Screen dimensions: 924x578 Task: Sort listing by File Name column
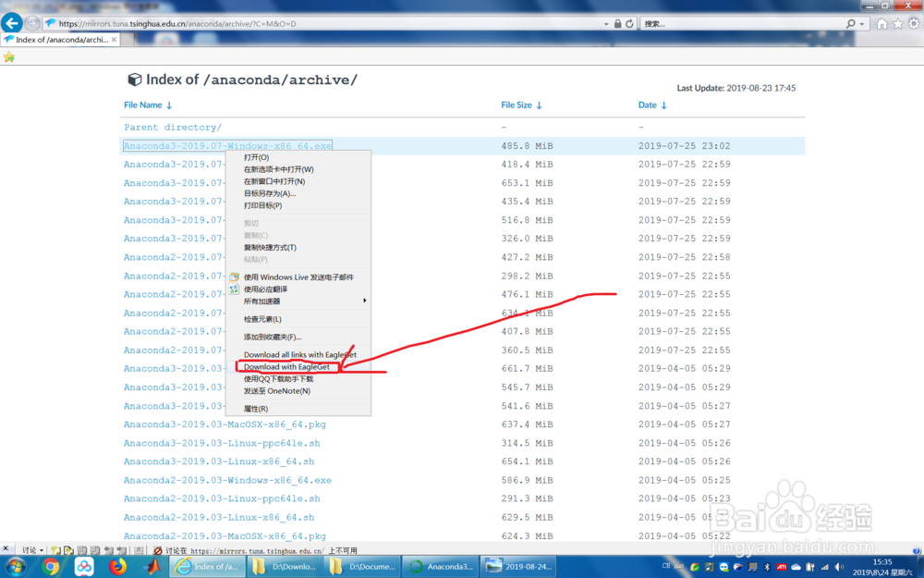pyautogui.click(x=148, y=105)
